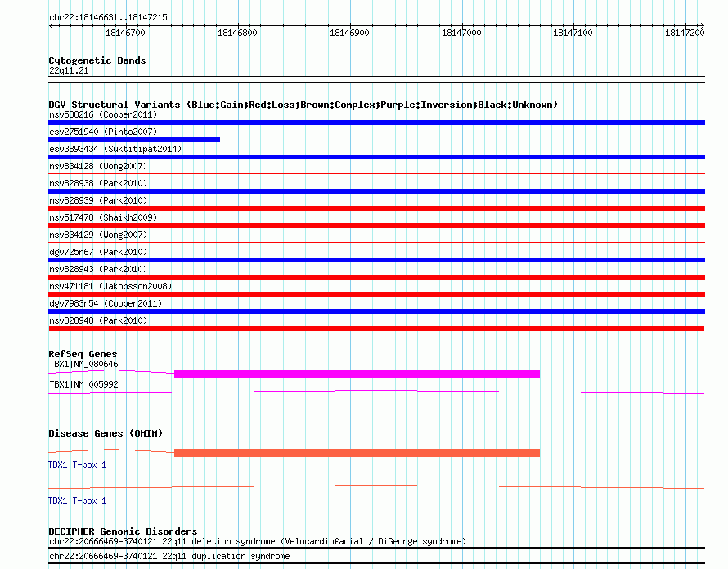Click magenta exon block of TBX1|NM_080646
Image resolution: width=728 pixels, height=569 pixels.
(357, 374)
